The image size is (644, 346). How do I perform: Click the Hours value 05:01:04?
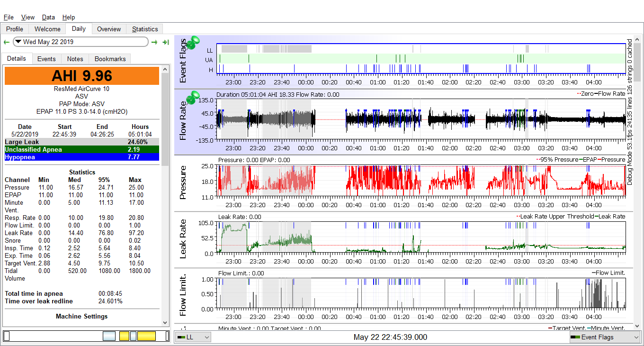click(x=140, y=134)
